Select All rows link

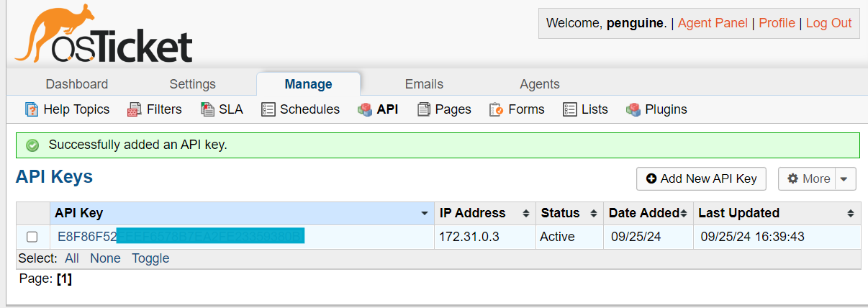pos(72,258)
